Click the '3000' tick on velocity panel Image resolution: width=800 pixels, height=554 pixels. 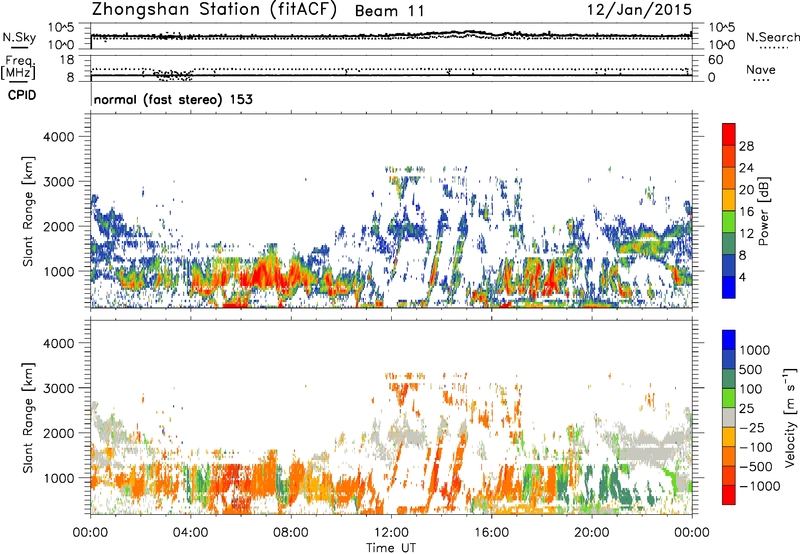(59, 388)
